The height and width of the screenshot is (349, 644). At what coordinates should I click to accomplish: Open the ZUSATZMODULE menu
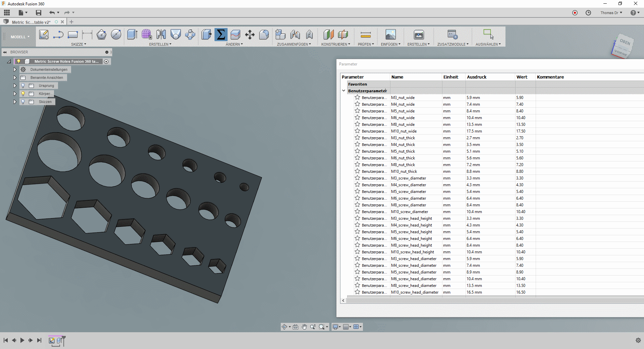[x=453, y=44]
